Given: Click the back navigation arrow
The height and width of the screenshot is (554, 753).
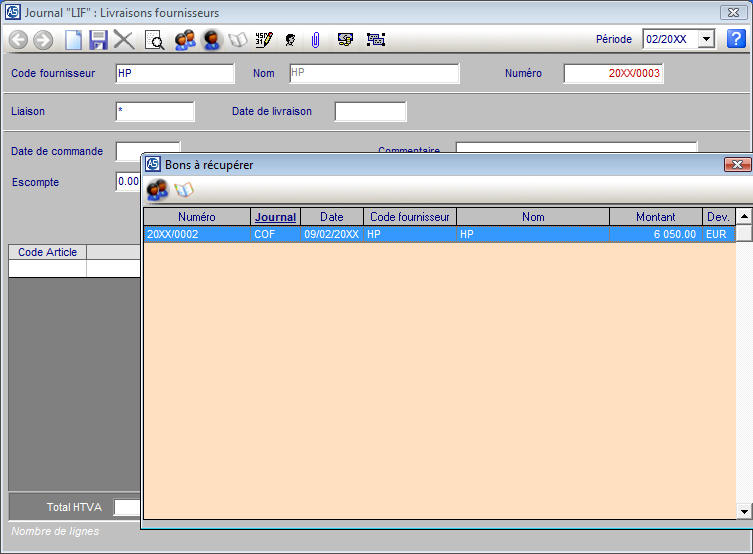Looking at the screenshot, I should click(x=19, y=40).
